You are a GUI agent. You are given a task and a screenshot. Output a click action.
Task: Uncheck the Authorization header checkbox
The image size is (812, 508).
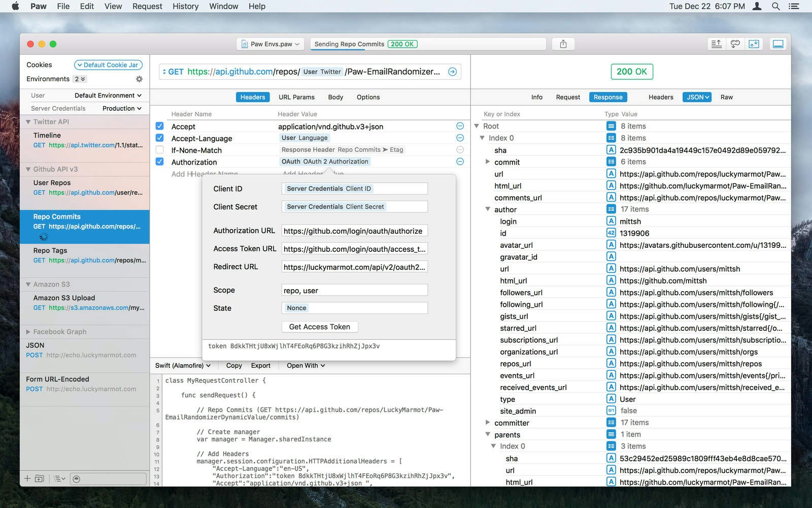[159, 162]
